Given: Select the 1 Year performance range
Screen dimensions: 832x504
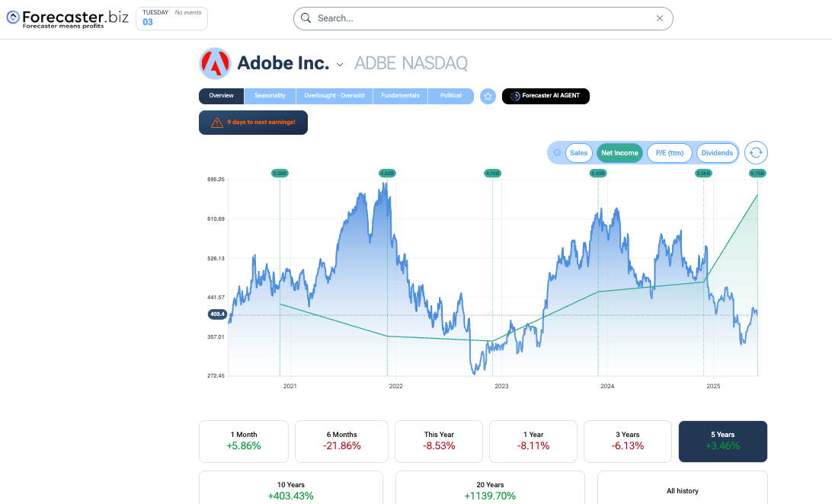Looking at the screenshot, I should 533,441.
